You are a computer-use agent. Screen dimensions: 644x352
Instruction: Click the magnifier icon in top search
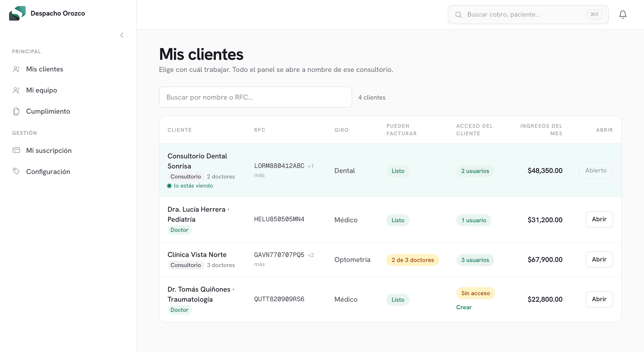(458, 15)
